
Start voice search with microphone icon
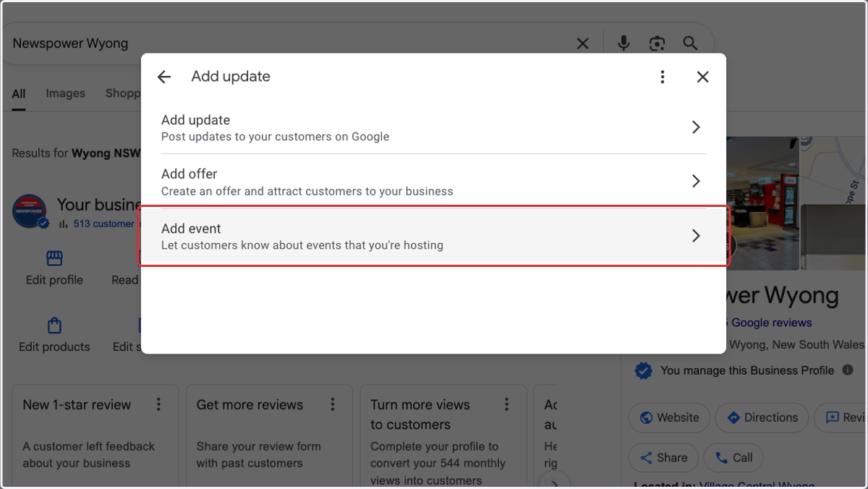(x=624, y=43)
